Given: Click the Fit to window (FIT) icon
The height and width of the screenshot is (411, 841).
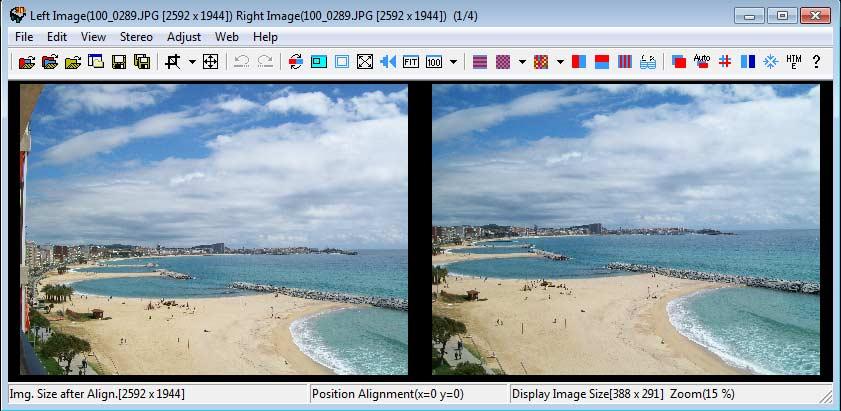Looking at the screenshot, I should 411,62.
